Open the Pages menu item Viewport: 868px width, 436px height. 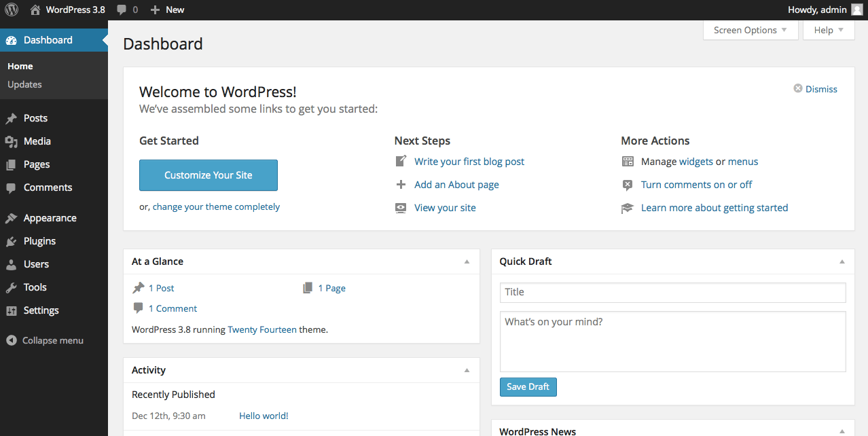pyautogui.click(x=37, y=164)
